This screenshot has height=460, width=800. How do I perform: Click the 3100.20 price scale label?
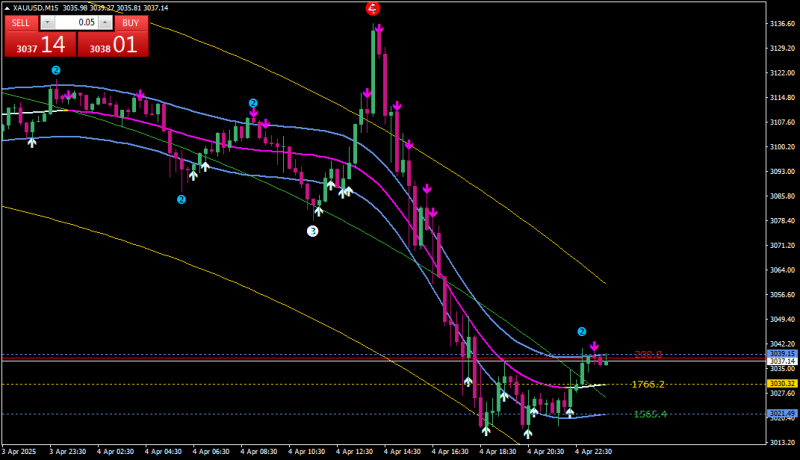782,147
